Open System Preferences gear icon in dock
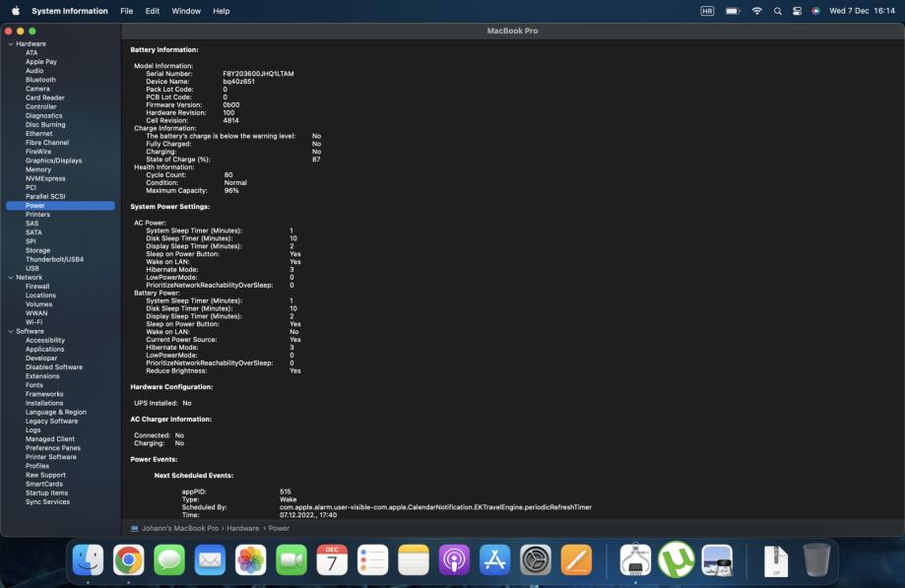Viewport: 905px width, 588px height. [x=536, y=559]
